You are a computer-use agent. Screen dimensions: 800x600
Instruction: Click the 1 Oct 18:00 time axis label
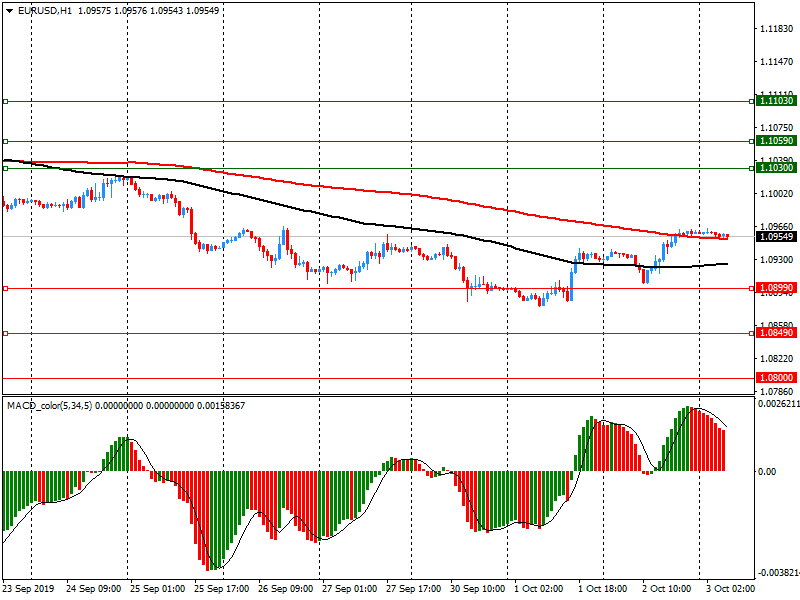point(603,588)
